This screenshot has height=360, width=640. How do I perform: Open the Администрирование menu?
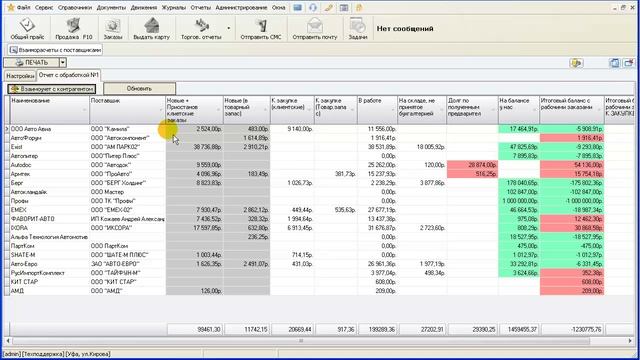pyautogui.click(x=241, y=7)
